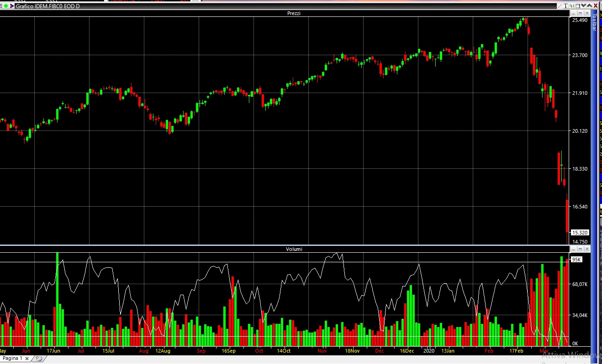Click the 68,07K volume axis label
602x364 pixels.
click(x=580, y=284)
